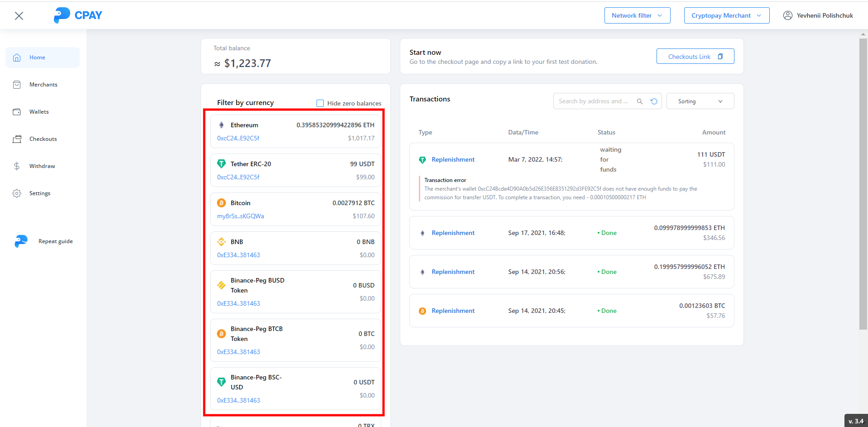Click the gear icon next to Settings

17,193
